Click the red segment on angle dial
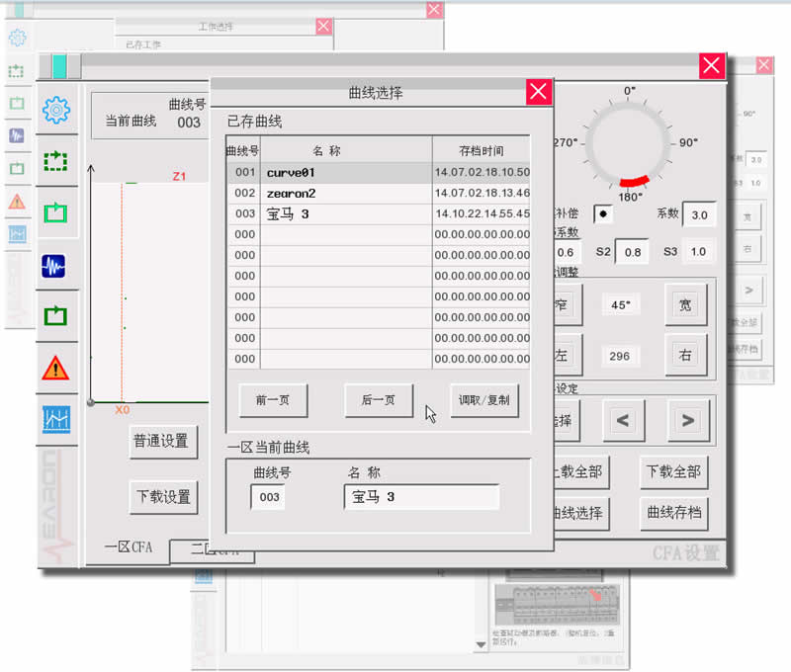Viewport: 791px width, 672px height. pyautogui.click(x=632, y=183)
